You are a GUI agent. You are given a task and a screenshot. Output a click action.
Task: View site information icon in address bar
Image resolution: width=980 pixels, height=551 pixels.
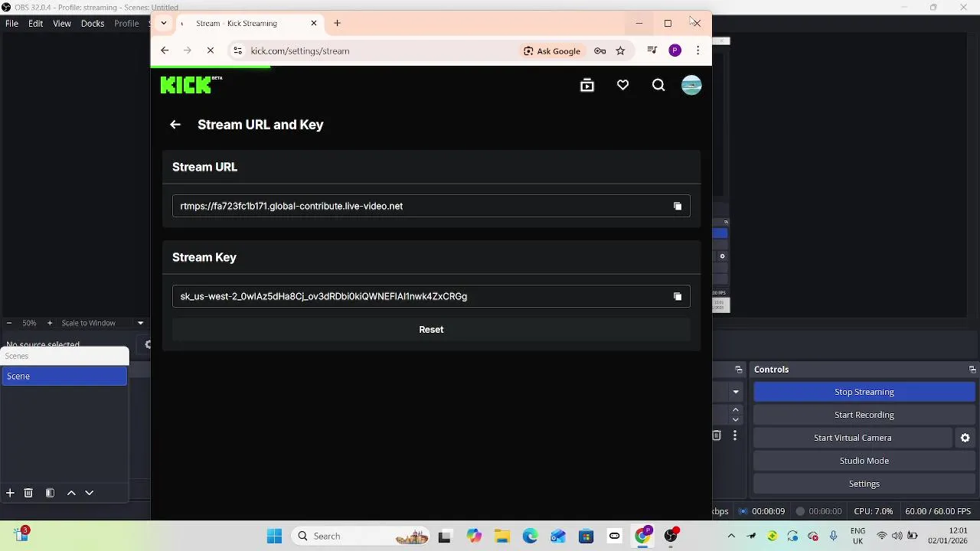[238, 51]
